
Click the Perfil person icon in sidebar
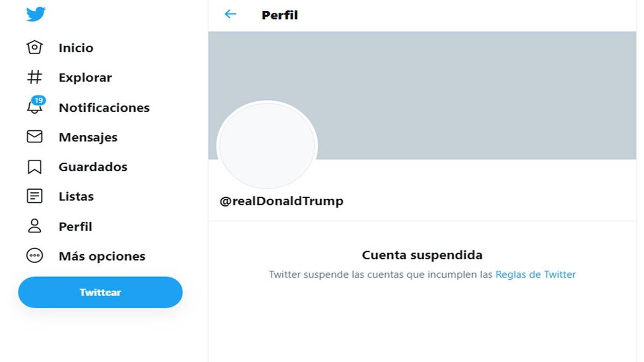[x=34, y=226]
